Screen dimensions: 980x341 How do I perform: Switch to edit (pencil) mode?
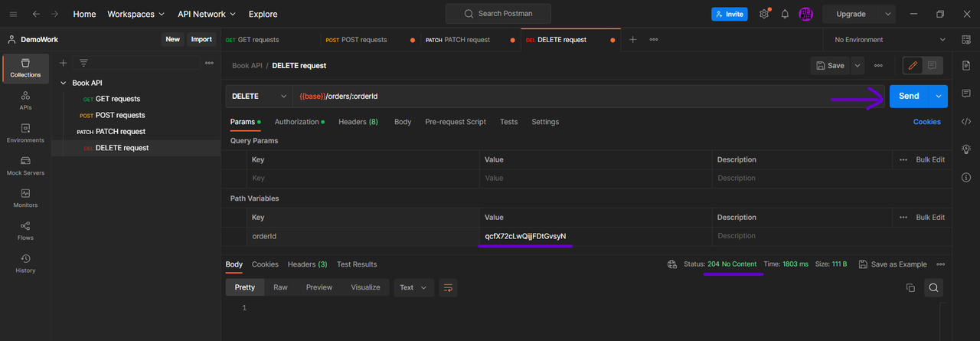pos(913,66)
